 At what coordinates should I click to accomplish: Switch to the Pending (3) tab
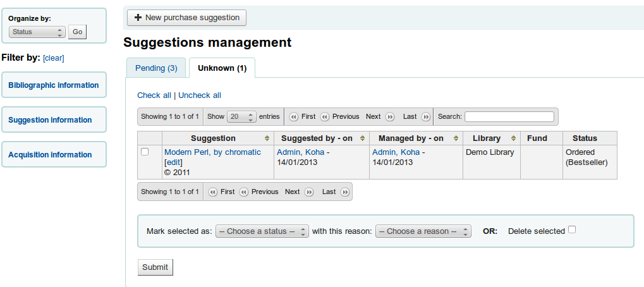pyautogui.click(x=156, y=68)
